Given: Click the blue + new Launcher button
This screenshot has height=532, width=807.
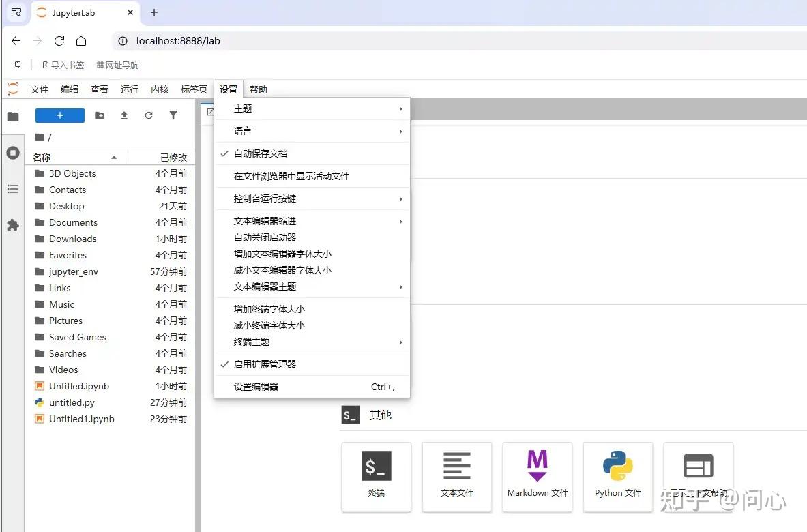Looking at the screenshot, I should (x=59, y=115).
